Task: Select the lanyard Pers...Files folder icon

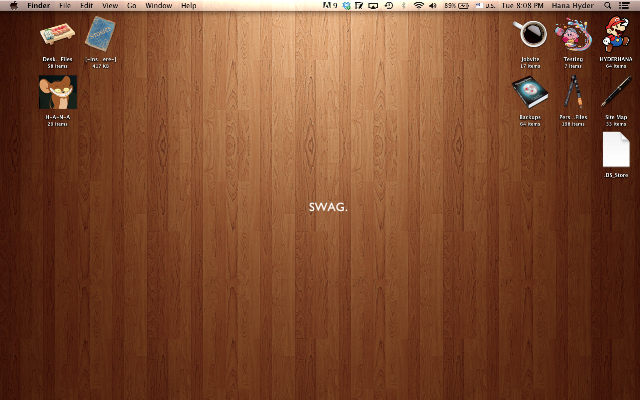Action: point(573,91)
